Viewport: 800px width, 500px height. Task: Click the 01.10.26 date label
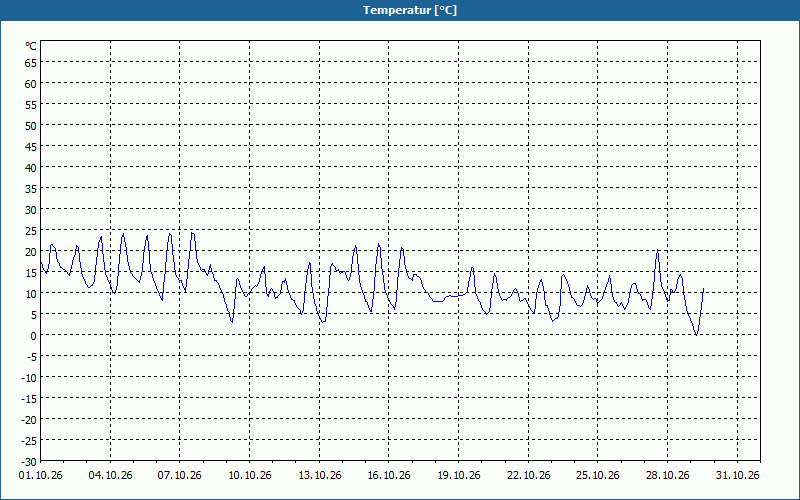41,476
